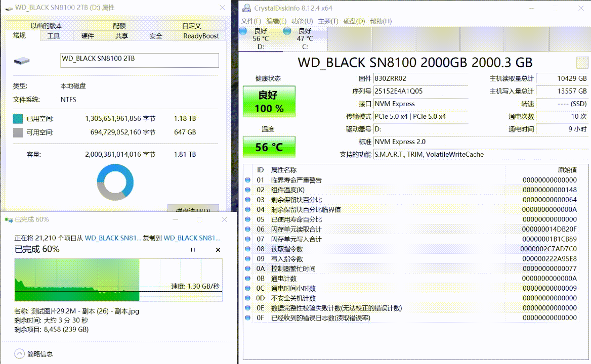Click the copy speed progress graph
This screenshot has height=364, width=591.
point(118,280)
